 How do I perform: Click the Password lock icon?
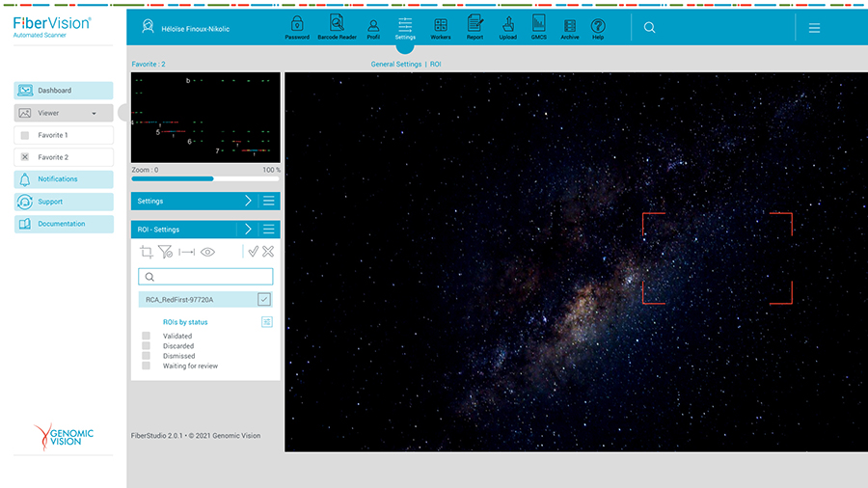pos(297,25)
